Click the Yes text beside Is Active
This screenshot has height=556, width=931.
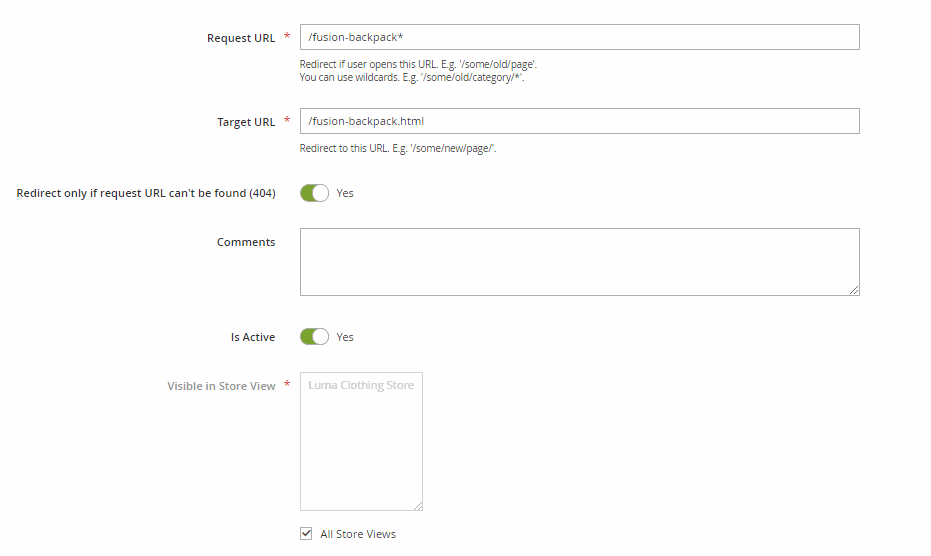(x=345, y=337)
